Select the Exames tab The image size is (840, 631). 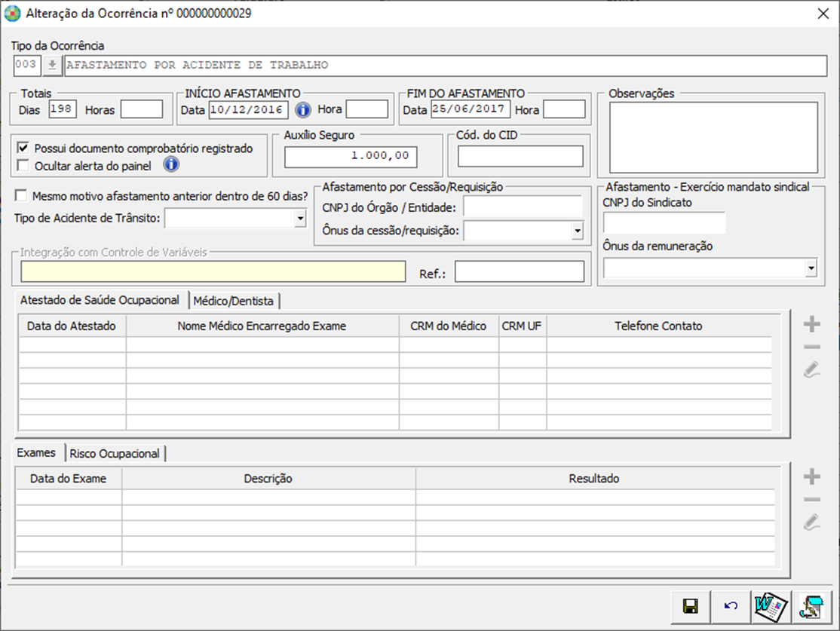coord(36,452)
